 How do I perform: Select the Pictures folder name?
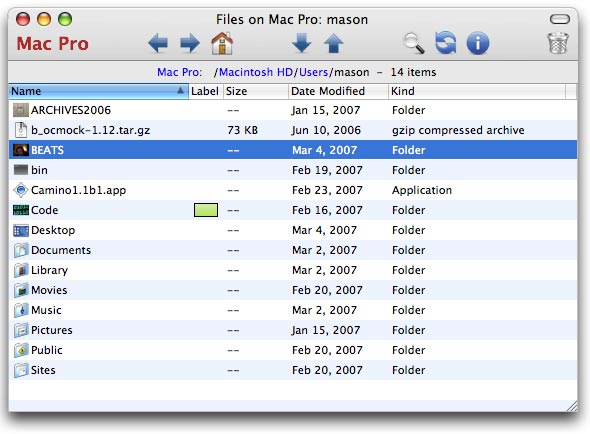click(52, 330)
